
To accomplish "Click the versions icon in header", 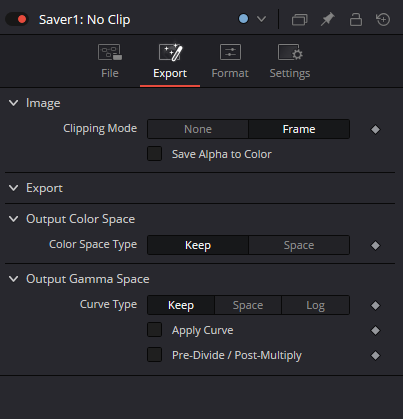I will (x=299, y=19).
